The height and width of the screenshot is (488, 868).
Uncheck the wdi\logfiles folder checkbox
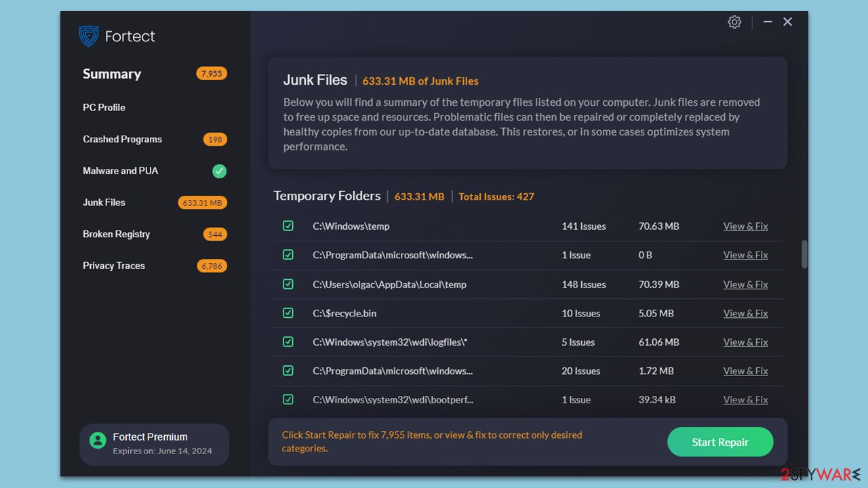coord(288,342)
